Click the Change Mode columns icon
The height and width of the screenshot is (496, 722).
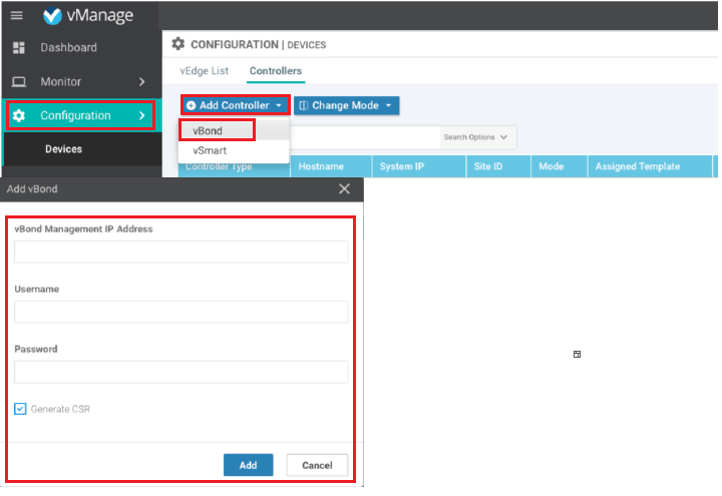point(304,105)
